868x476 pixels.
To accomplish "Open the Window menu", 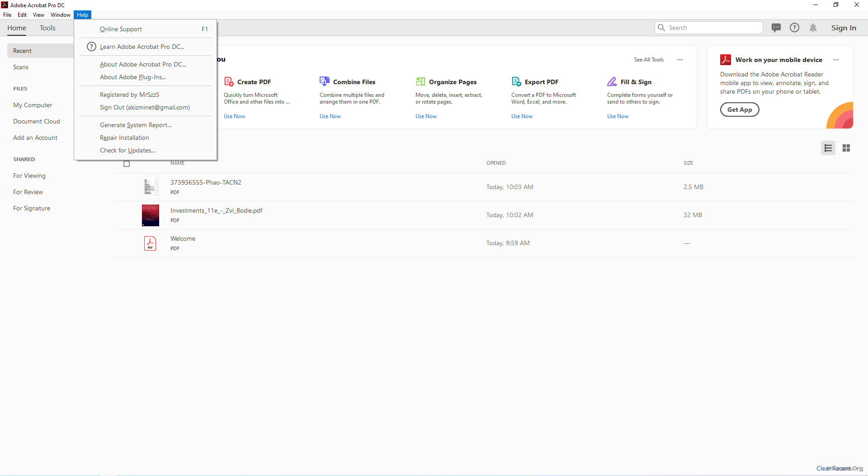I will (61, 15).
